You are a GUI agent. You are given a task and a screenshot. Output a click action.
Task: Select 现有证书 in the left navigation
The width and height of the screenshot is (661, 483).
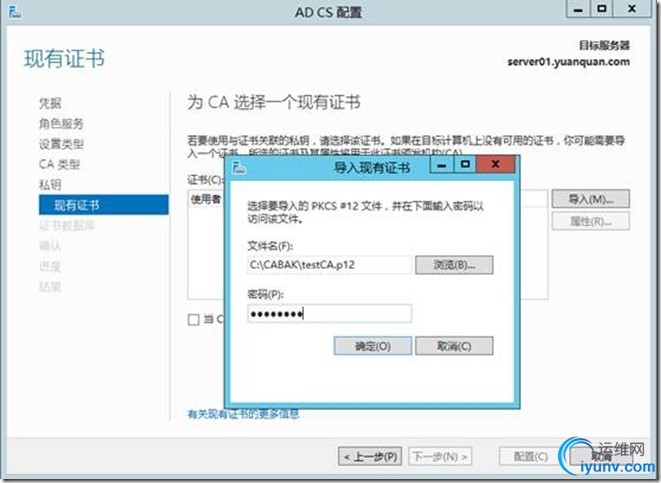(x=104, y=205)
